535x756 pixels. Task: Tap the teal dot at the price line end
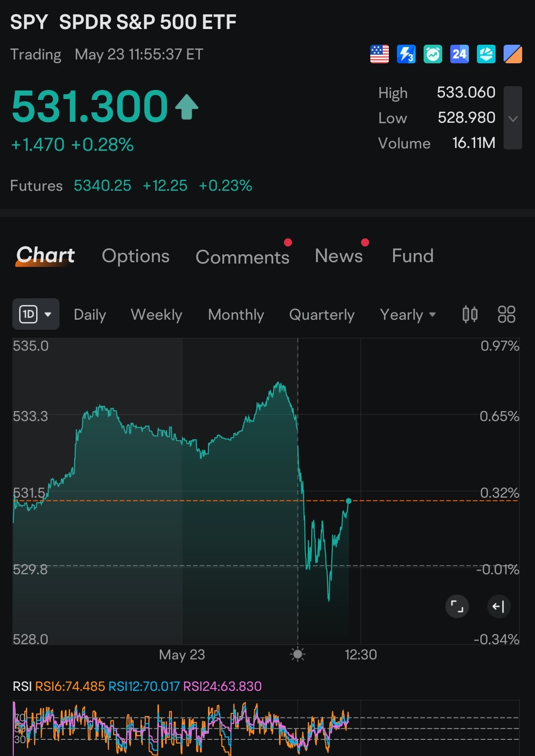348,501
